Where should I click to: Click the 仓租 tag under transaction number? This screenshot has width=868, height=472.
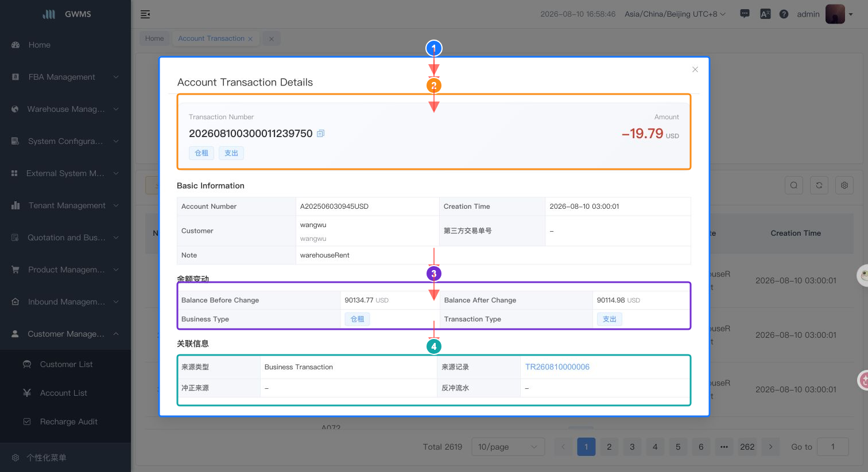[x=201, y=153]
